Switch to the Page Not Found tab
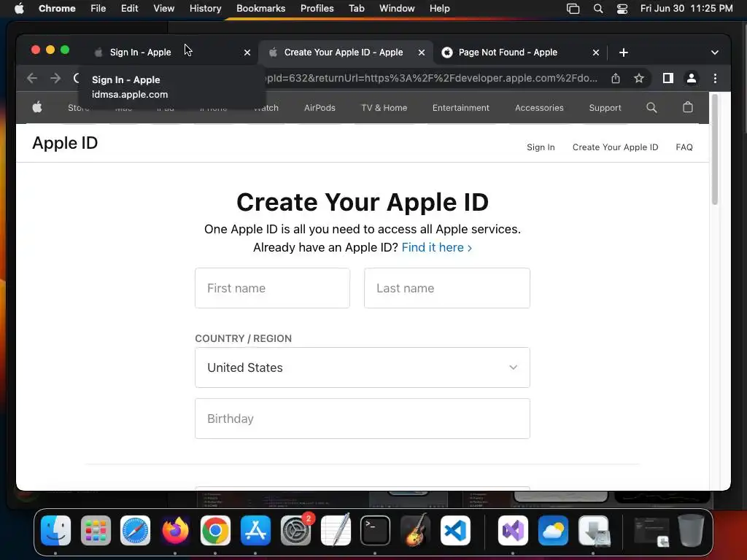 [x=508, y=52]
